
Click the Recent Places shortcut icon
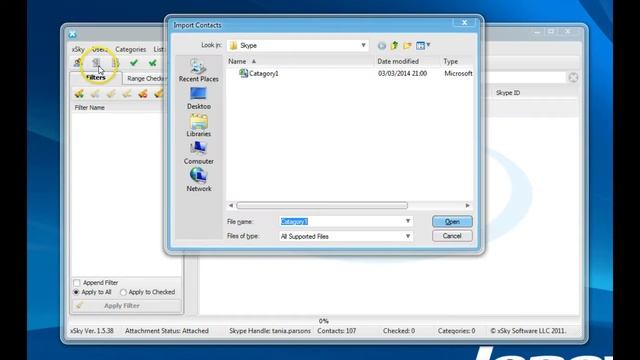pos(198,66)
